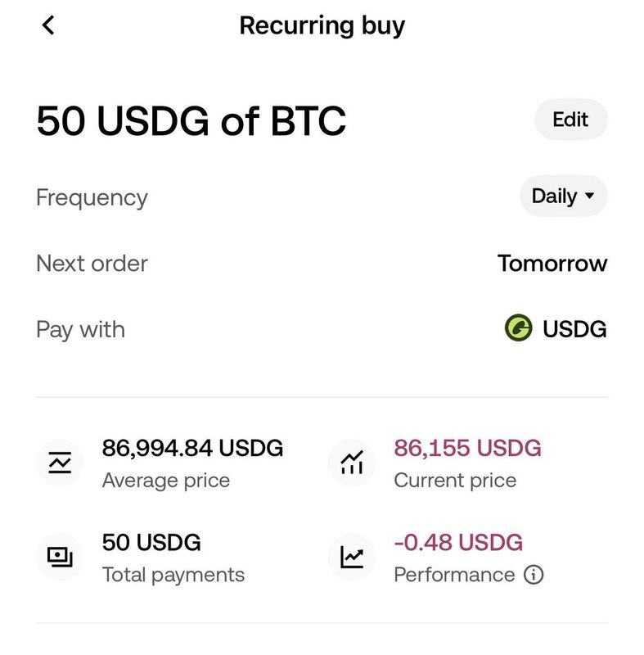Select the USDG payment method text

click(x=574, y=329)
